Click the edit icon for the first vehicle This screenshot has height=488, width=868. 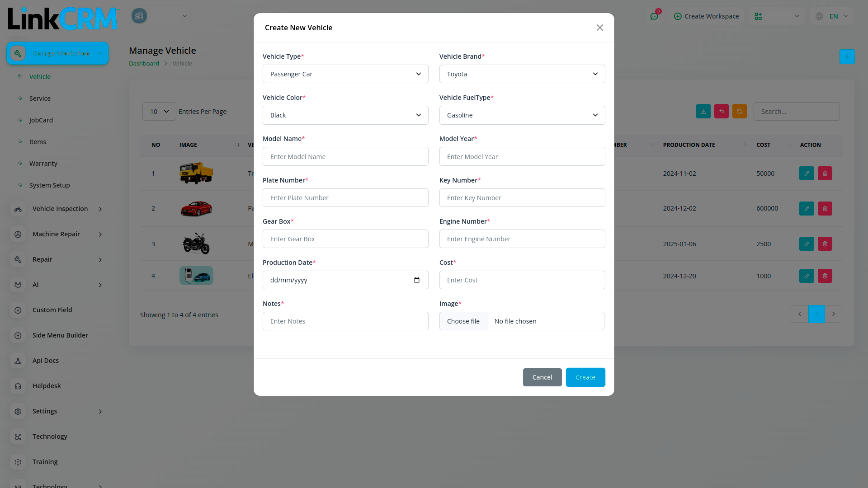click(x=807, y=174)
